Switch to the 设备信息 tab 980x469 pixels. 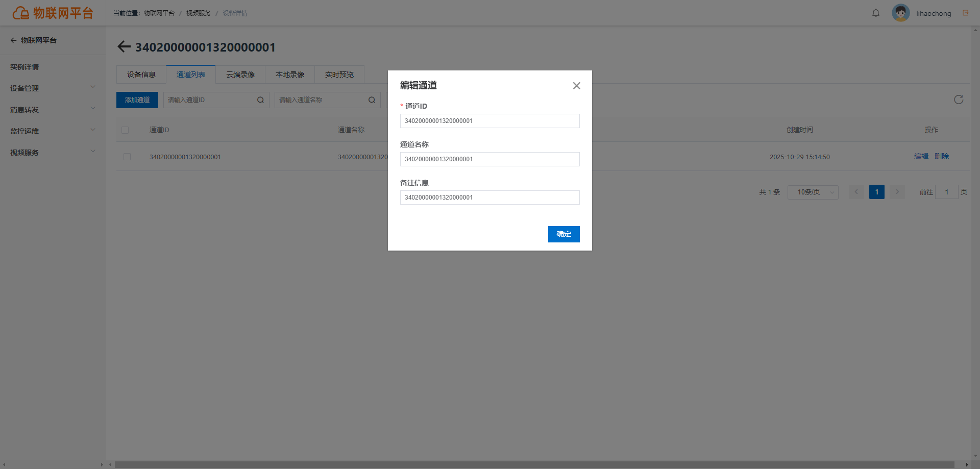(x=141, y=75)
